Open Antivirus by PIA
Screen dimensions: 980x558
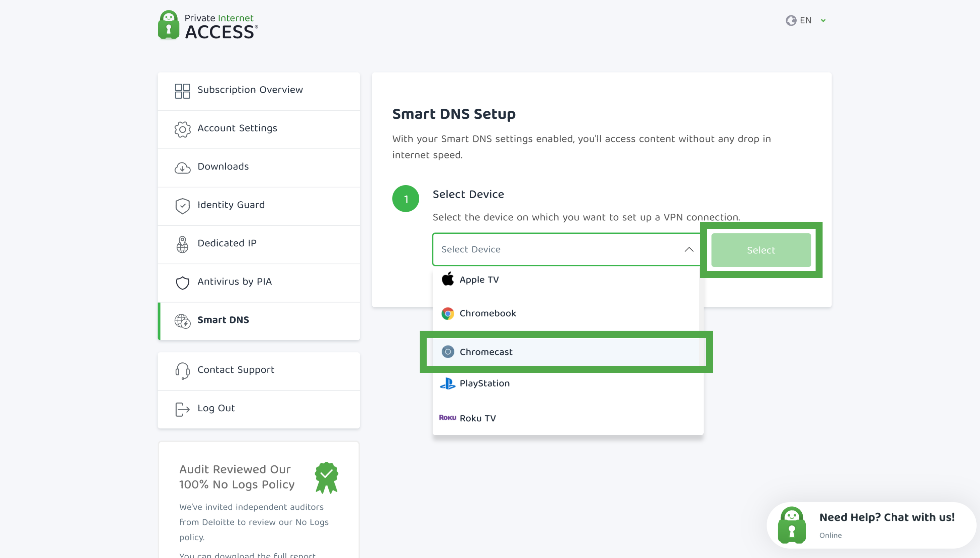coord(259,283)
